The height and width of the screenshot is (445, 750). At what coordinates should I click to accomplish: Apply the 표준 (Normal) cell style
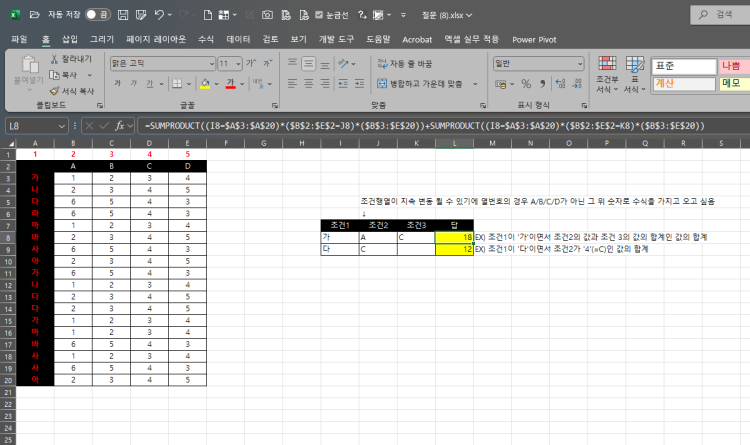[x=684, y=66]
